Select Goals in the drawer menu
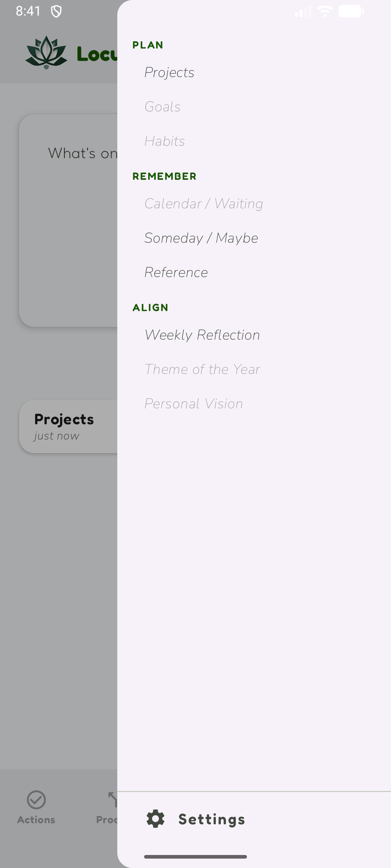 click(x=163, y=107)
